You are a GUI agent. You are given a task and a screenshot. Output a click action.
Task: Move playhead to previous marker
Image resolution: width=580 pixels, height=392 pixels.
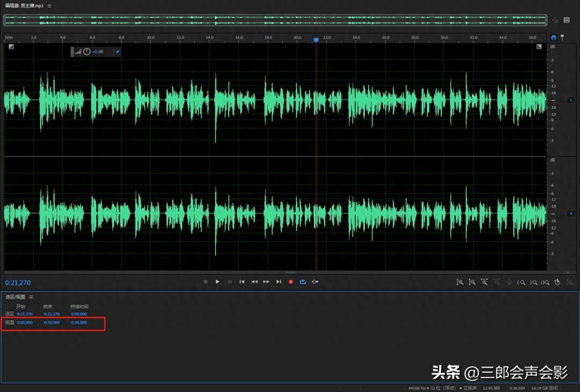pos(242,282)
